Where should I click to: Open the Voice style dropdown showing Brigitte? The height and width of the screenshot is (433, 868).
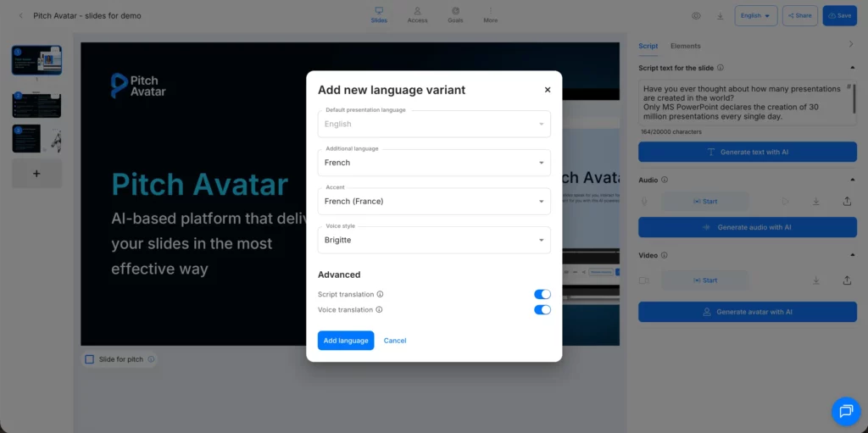point(433,240)
